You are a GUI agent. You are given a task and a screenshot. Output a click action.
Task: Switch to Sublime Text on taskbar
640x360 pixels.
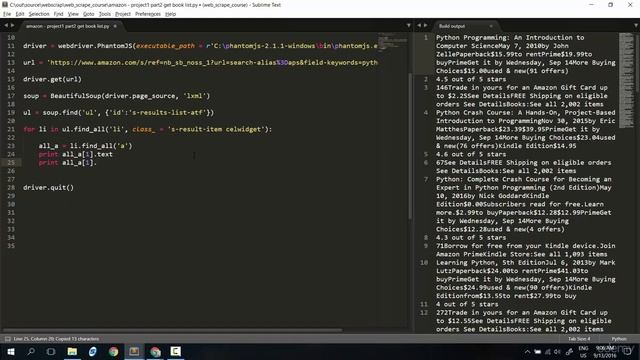tap(134, 351)
